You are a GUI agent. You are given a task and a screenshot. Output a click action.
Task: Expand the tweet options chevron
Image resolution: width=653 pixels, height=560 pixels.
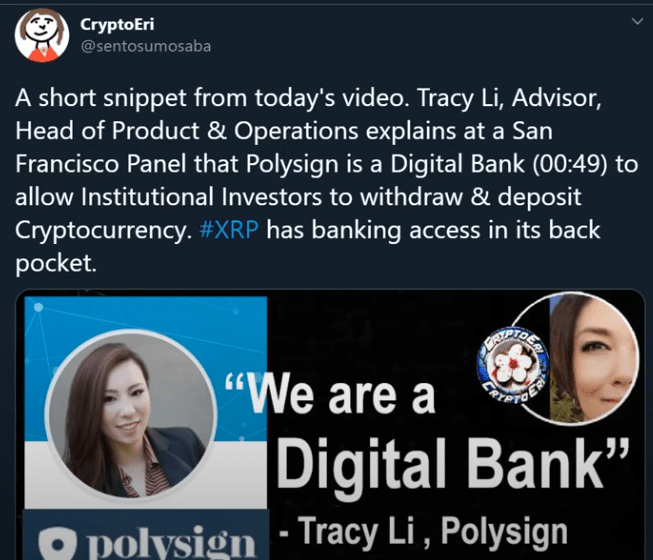click(x=637, y=21)
